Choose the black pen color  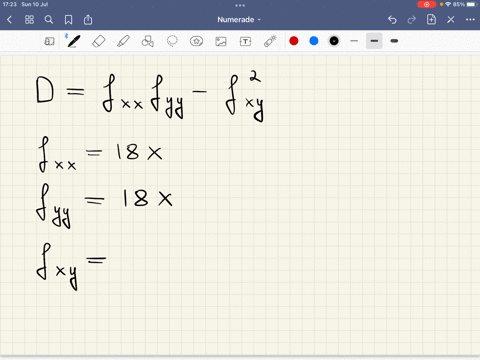[334, 41]
